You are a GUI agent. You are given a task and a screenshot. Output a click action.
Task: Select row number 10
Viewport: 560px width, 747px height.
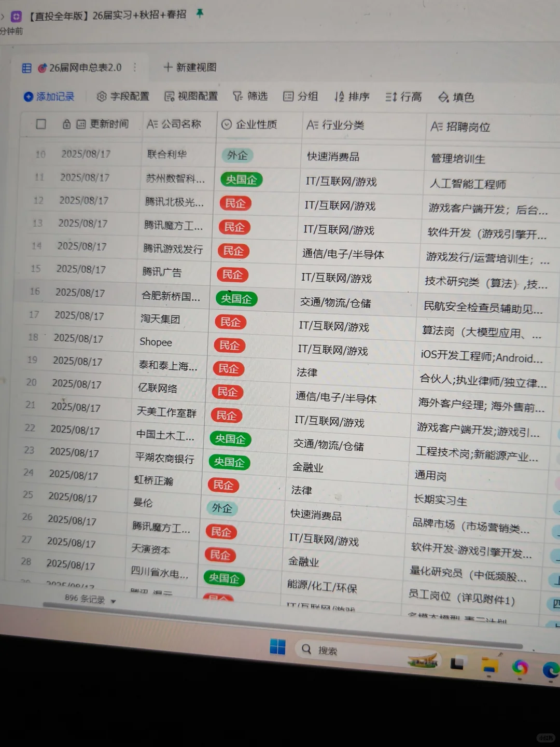pos(40,154)
